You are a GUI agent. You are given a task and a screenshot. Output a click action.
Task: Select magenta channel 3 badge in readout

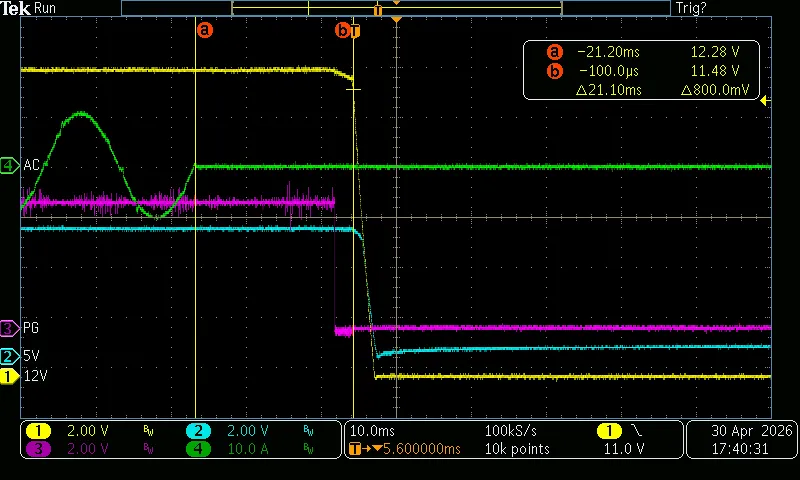point(38,449)
